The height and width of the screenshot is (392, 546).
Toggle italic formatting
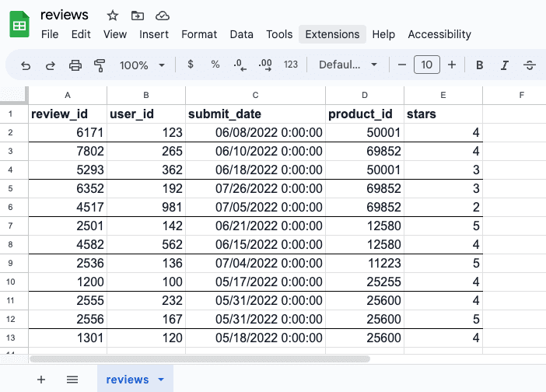pos(505,65)
